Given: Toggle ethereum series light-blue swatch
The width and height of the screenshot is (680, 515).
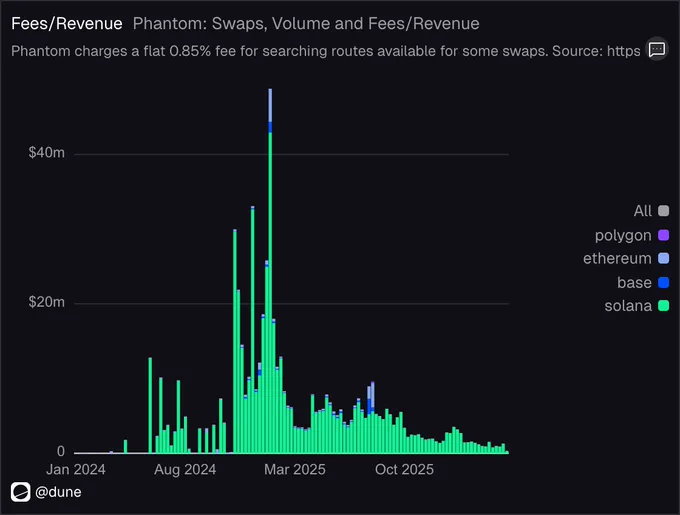Looking at the screenshot, I should coord(664,258).
